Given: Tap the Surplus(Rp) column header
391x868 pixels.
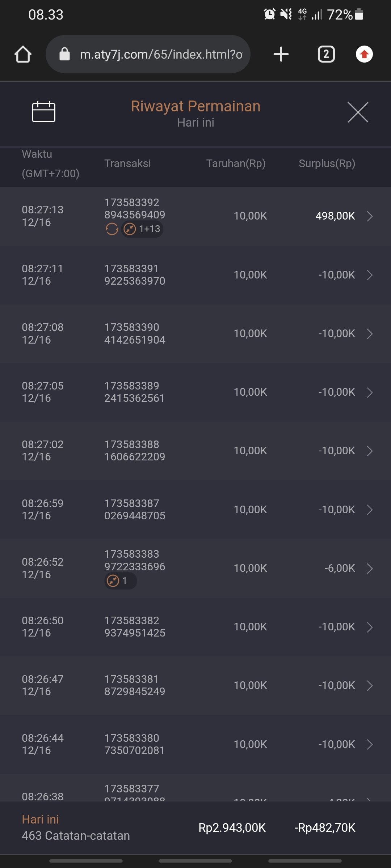Looking at the screenshot, I should point(327,163).
